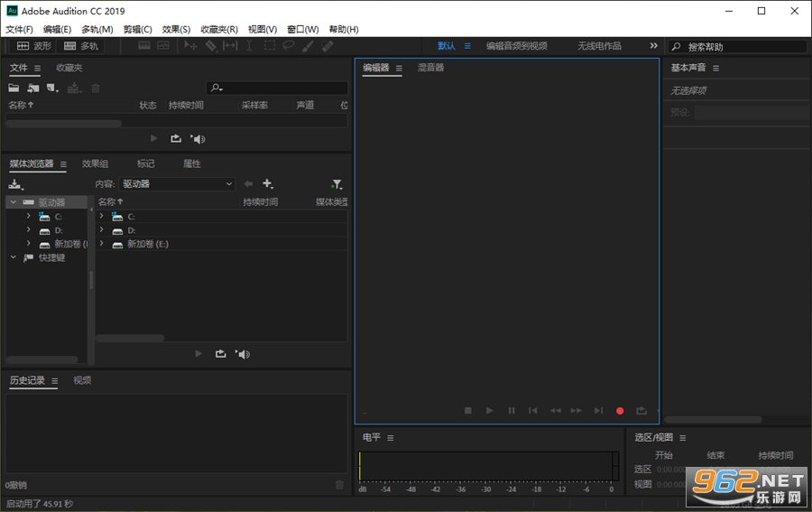Click the Pause transport button
The image size is (812, 512).
(512, 411)
